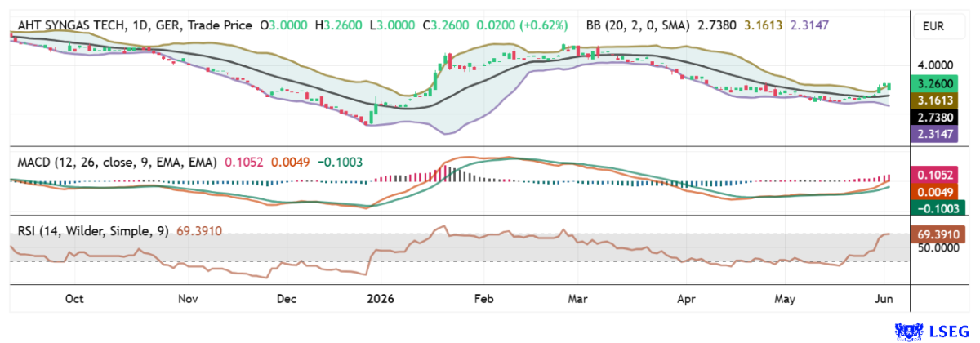
Task: Click the low price value L3.0000
Action: click(391, 26)
